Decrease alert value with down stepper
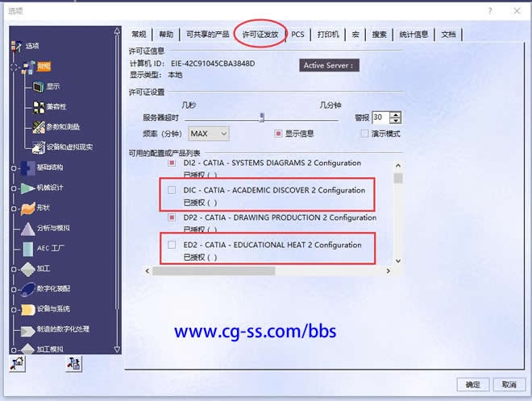 [396, 121]
